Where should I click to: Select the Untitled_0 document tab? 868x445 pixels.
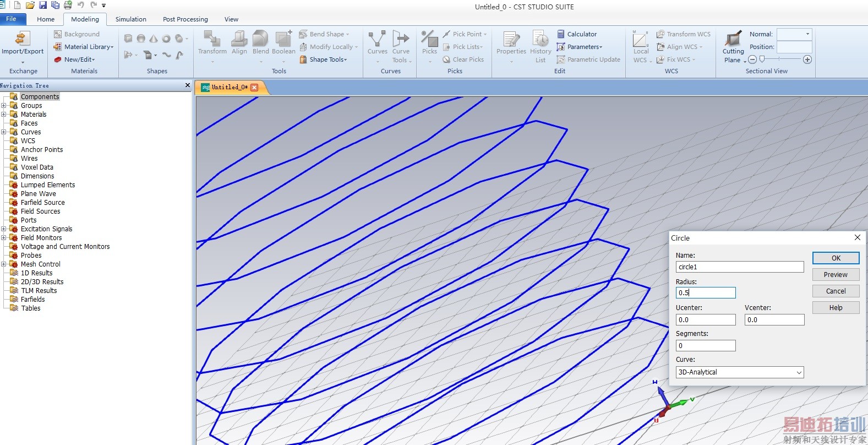click(x=230, y=87)
